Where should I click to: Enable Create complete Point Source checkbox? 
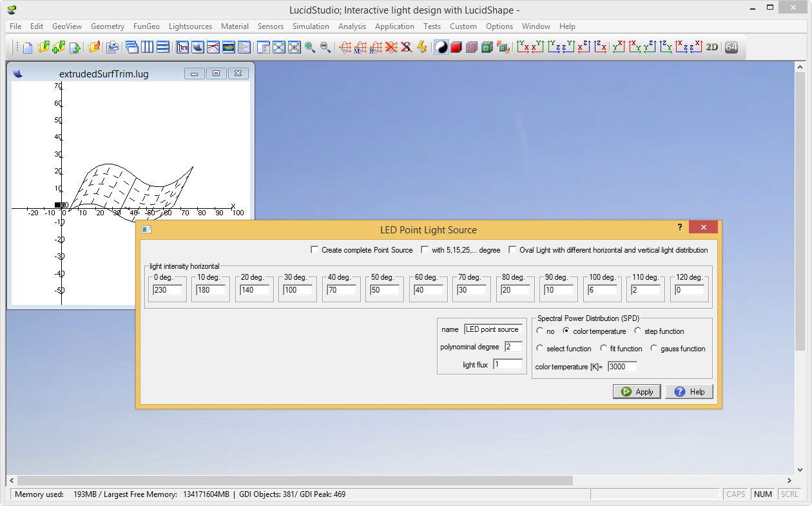tap(314, 249)
